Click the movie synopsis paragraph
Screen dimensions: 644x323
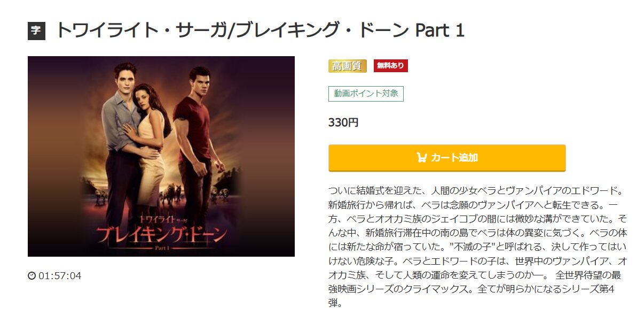click(x=477, y=247)
